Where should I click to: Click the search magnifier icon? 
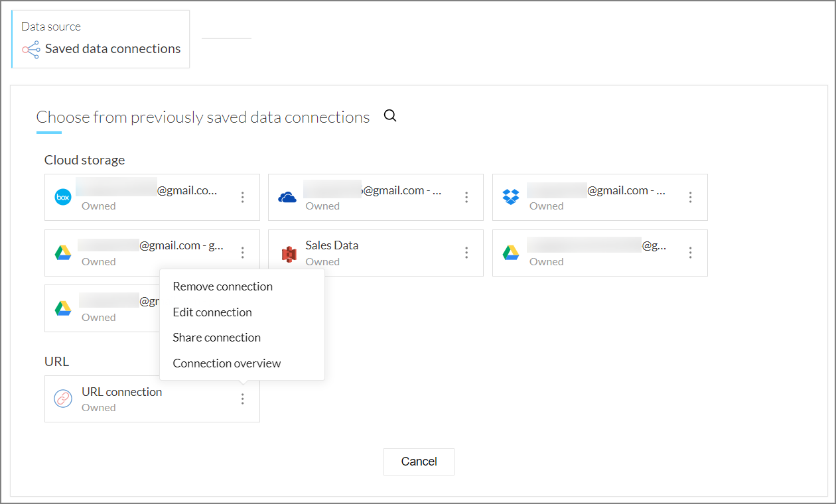(x=390, y=116)
